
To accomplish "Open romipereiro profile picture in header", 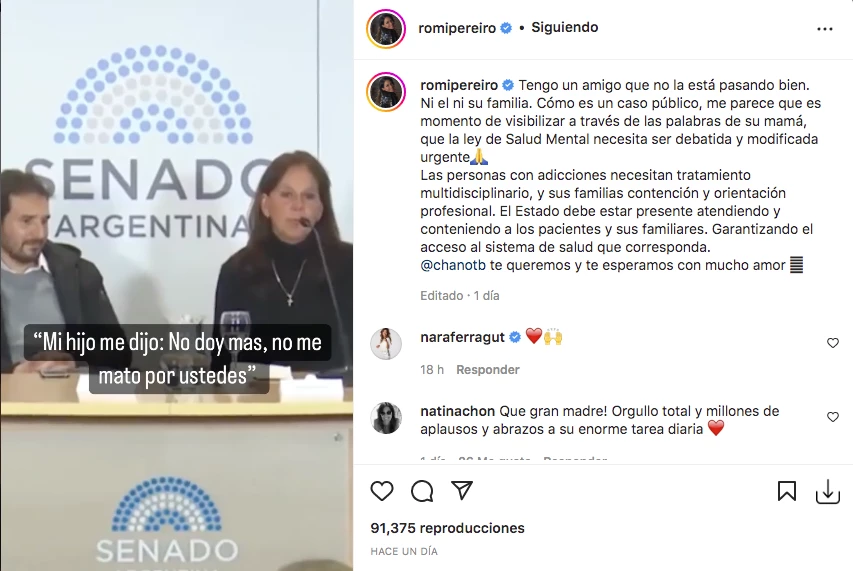I will coord(386,28).
